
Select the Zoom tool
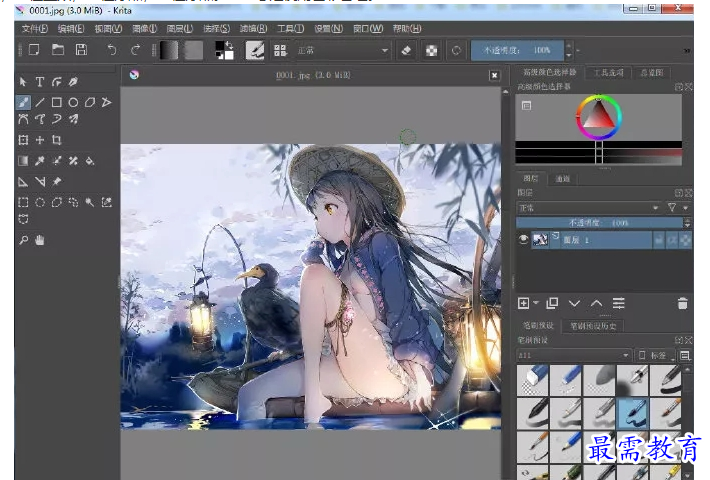(23, 240)
